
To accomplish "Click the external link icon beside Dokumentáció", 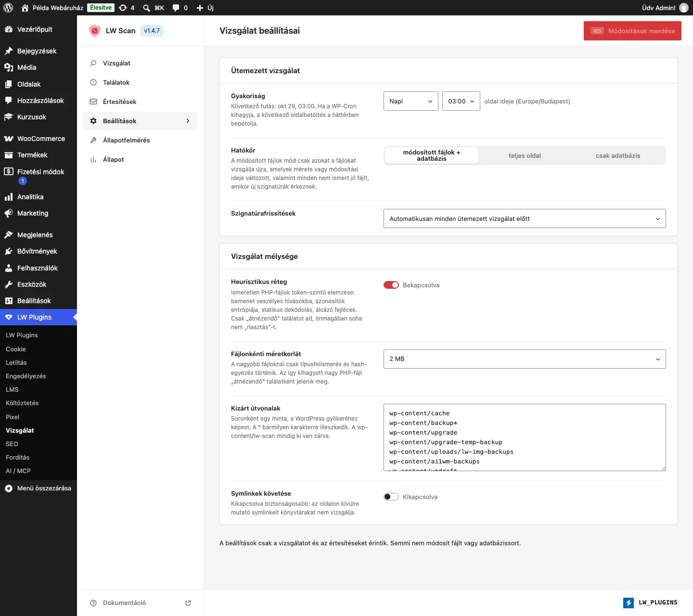I will point(188,603).
